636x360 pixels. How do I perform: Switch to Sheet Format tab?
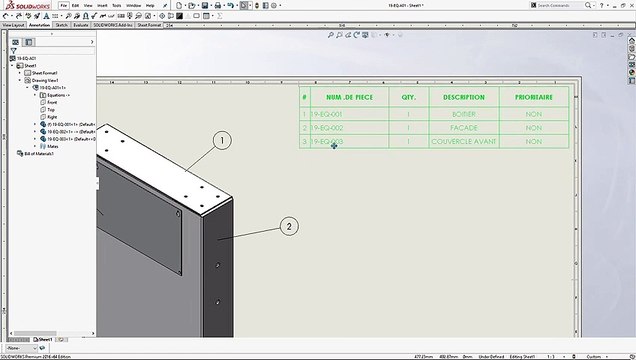pyautogui.click(x=149, y=25)
